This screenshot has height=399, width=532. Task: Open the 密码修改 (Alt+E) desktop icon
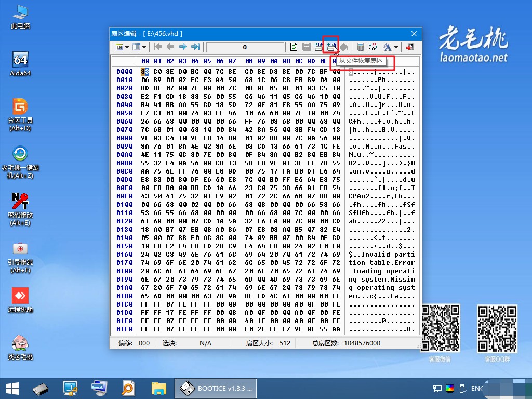pyautogui.click(x=20, y=209)
